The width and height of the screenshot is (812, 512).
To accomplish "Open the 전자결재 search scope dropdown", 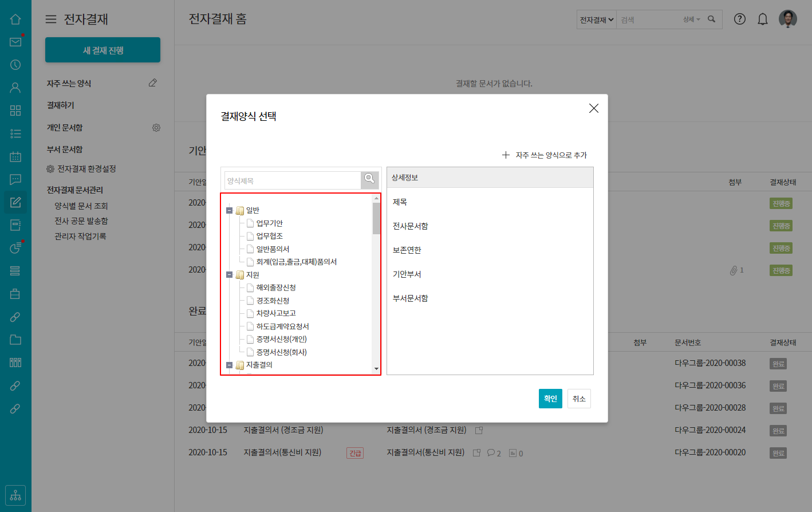I will (596, 19).
